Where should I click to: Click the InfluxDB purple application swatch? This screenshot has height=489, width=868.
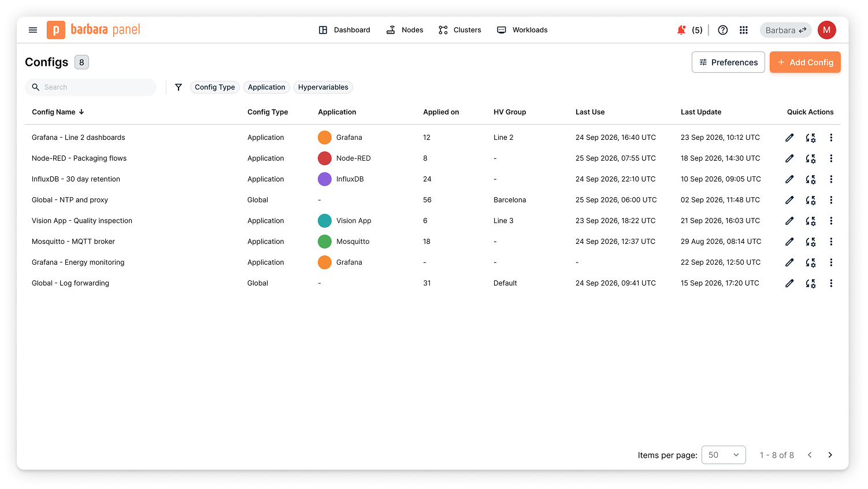click(325, 179)
